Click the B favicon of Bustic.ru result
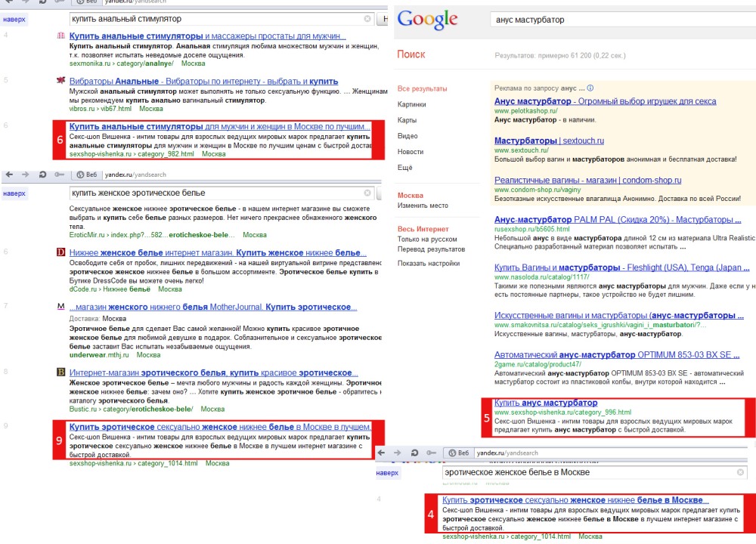The width and height of the screenshot is (756, 544). coord(60,372)
